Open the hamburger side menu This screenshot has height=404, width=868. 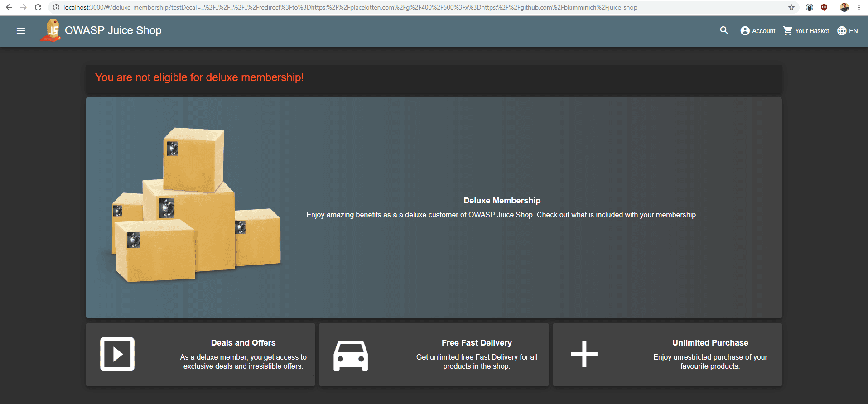click(21, 31)
